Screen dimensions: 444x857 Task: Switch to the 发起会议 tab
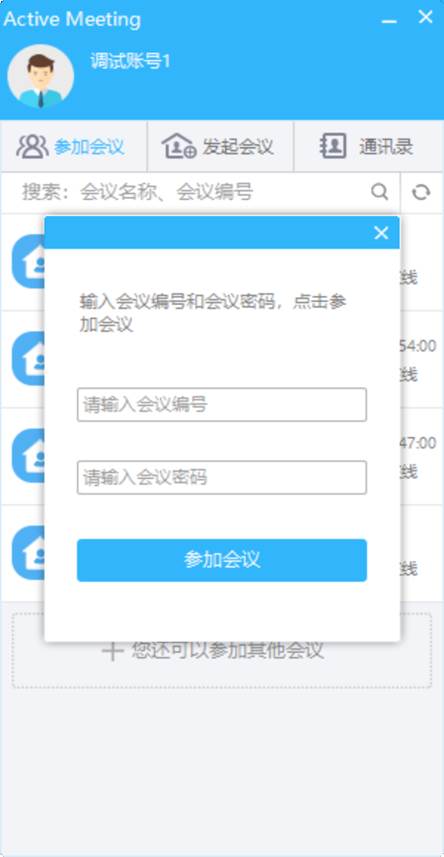tap(220, 146)
